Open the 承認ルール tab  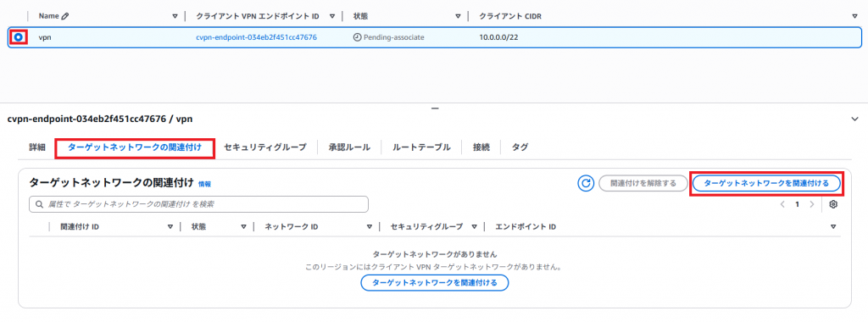pyautogui.click(x=349, y=147)
